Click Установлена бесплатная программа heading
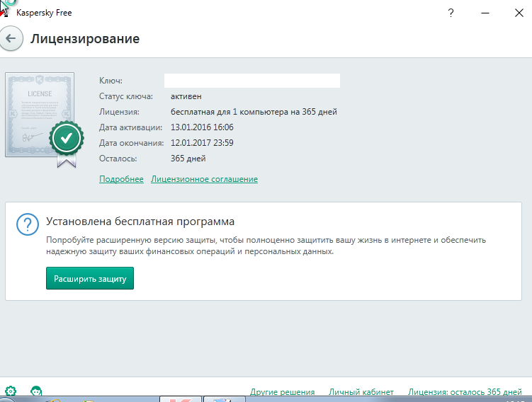 (x=140, y=222)
